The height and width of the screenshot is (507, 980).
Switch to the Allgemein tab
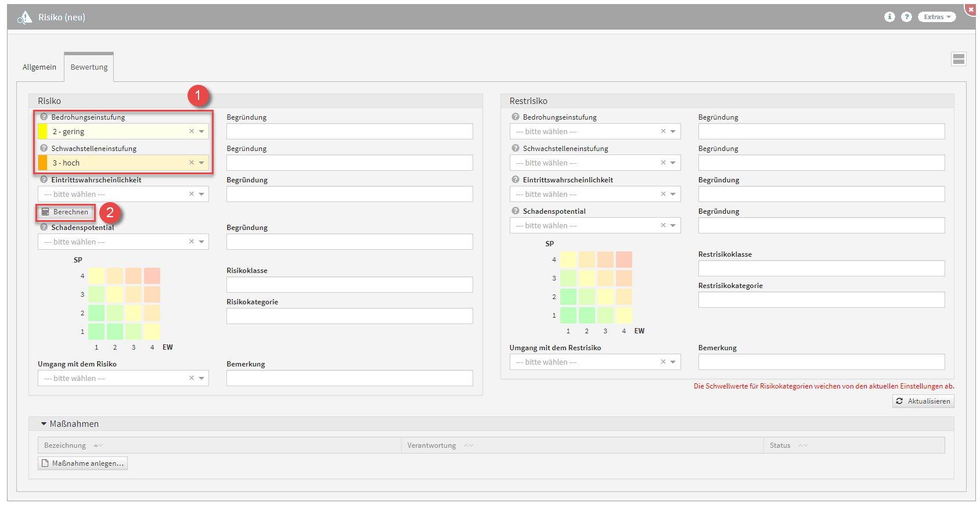pos(39,67)
